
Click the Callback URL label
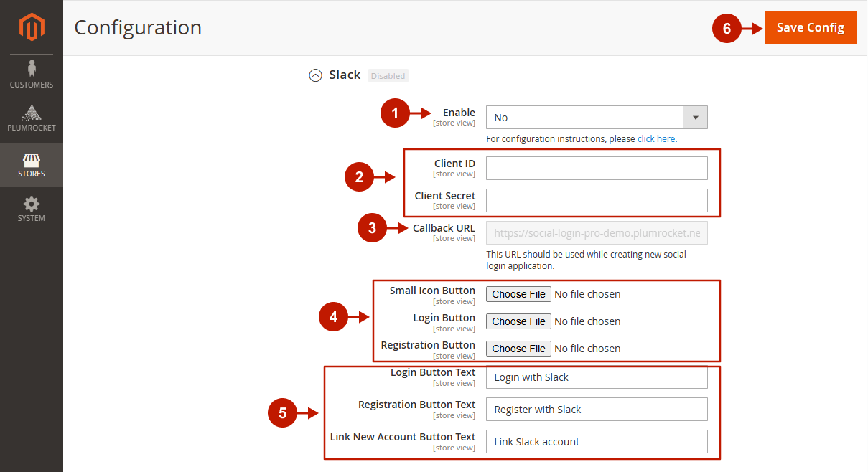tap(444, 228)
